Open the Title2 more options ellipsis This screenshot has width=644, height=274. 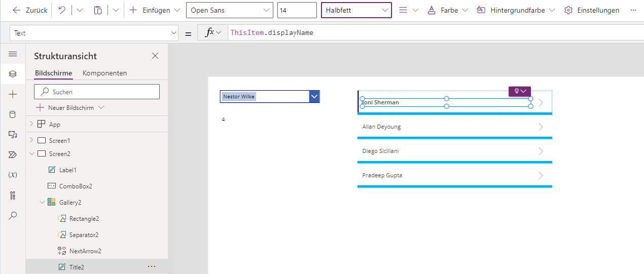[x=152, y=266]
